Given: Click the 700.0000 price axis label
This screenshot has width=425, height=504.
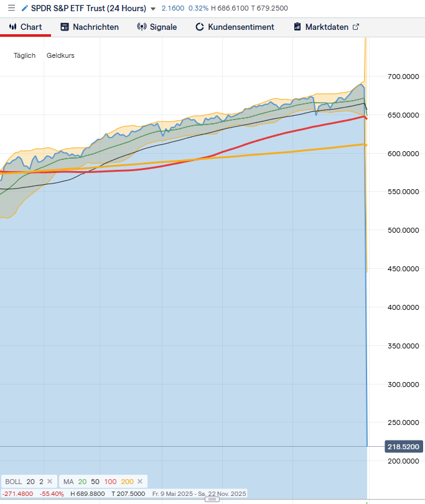Looking at the screenshot, I should 403,77.
